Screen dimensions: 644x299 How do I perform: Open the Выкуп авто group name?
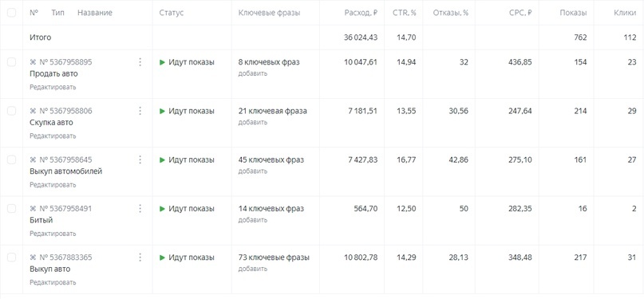click(x=49, y=269)
